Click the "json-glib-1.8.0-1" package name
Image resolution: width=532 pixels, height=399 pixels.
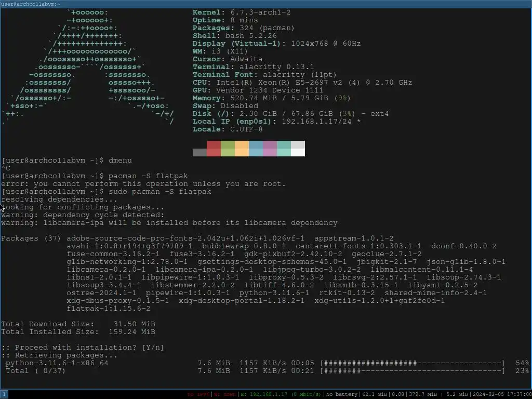coord(466,262)
